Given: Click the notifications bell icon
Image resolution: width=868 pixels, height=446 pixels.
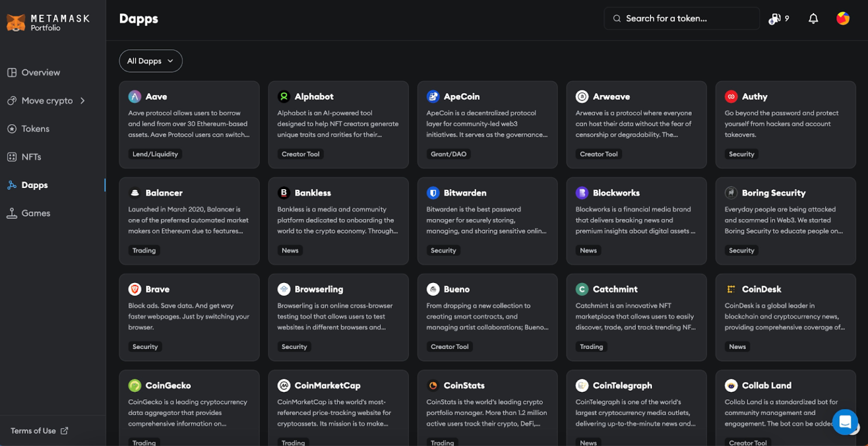Looking at the screenshot, I should [813, 19].
